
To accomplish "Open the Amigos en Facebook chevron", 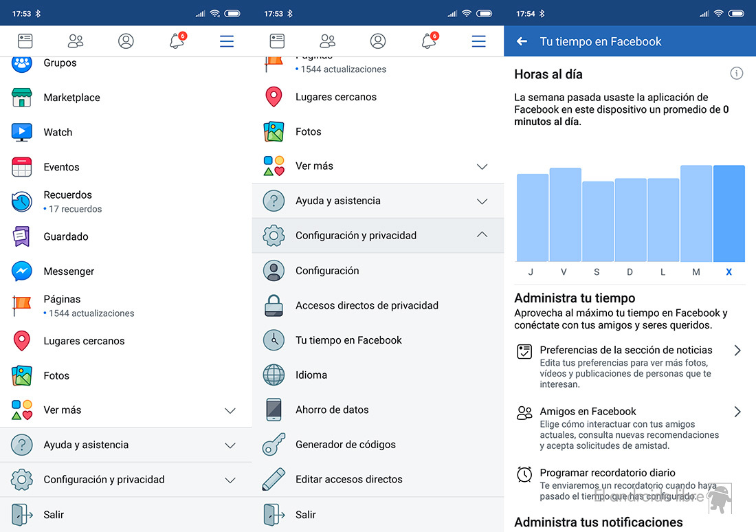I will 737,412.
